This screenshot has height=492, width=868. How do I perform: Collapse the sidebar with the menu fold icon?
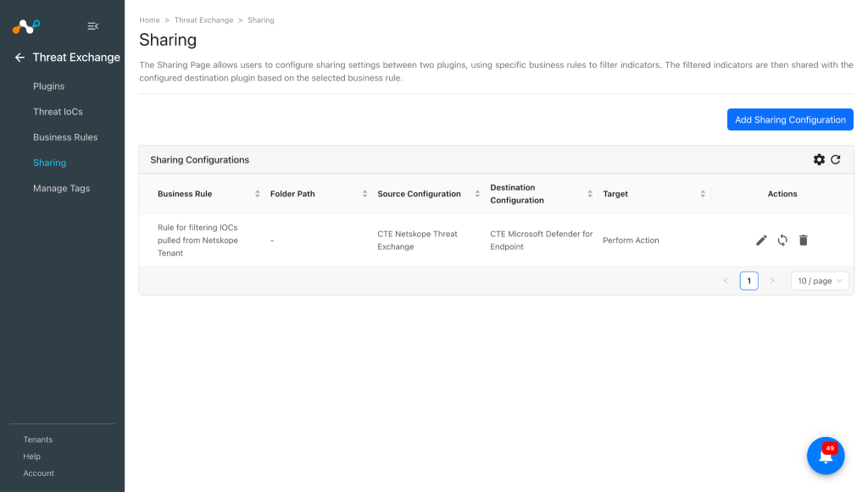[93, 26]
